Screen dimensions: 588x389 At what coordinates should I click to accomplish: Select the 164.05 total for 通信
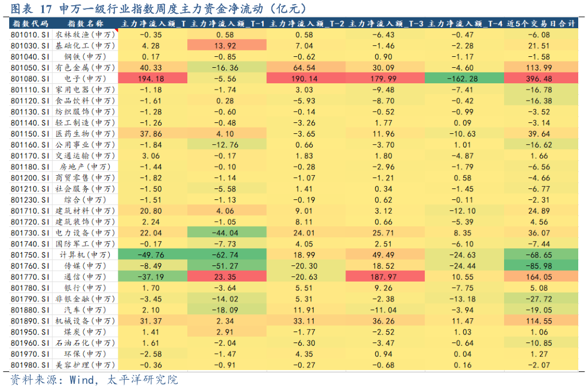click(541, 276)
